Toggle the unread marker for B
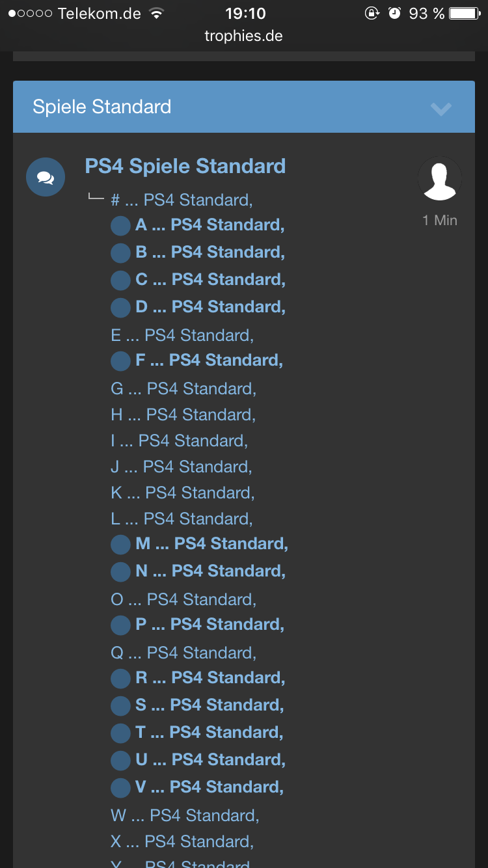 120,253
